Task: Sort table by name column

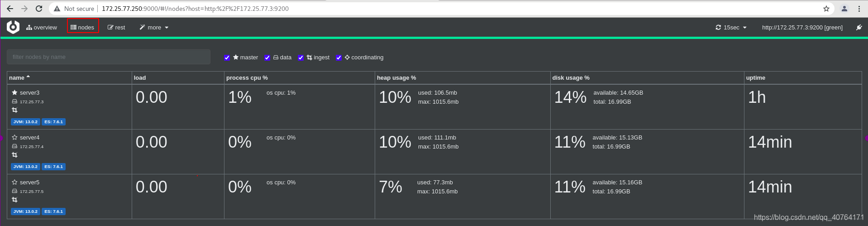Action: coord(19,77)
